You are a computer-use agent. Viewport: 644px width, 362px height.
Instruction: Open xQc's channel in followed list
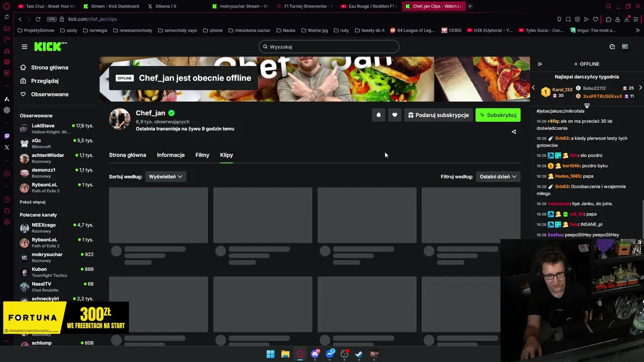point(56,143)
